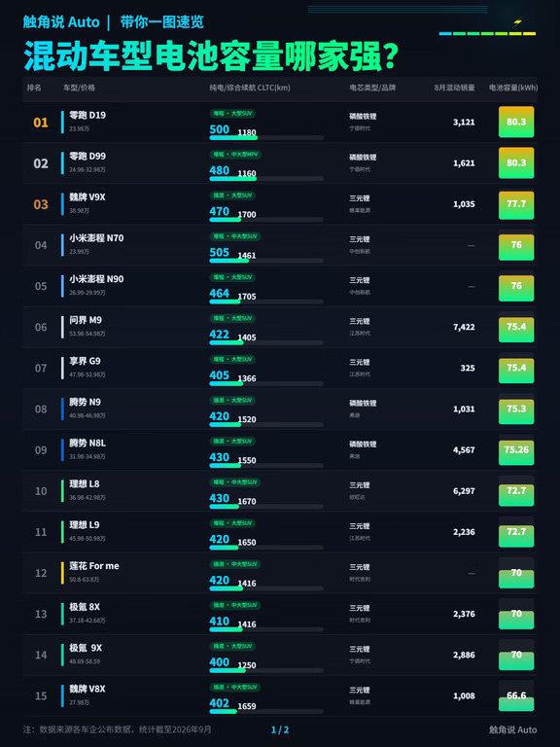
Task: Click the category tag for 腾势 N9
Action: 232,400
